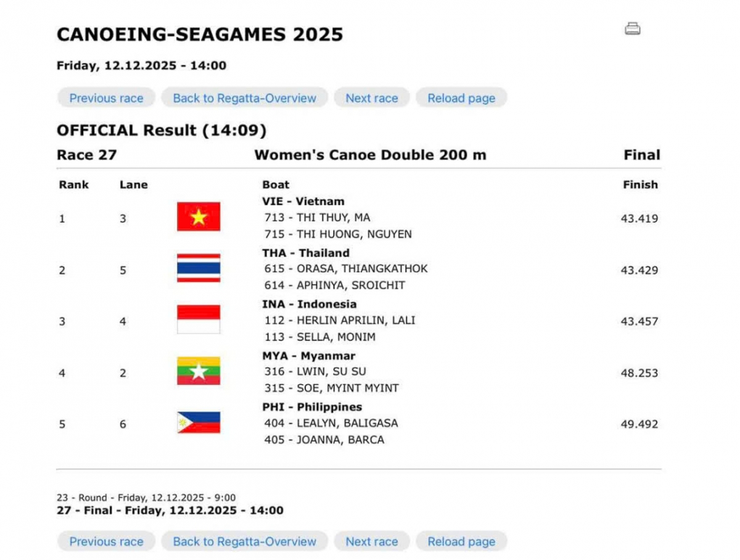Image resolution: width=740 pixels, height=560 pixels.
Task: Click the bottom Next race button
Action: pos(371,541)
